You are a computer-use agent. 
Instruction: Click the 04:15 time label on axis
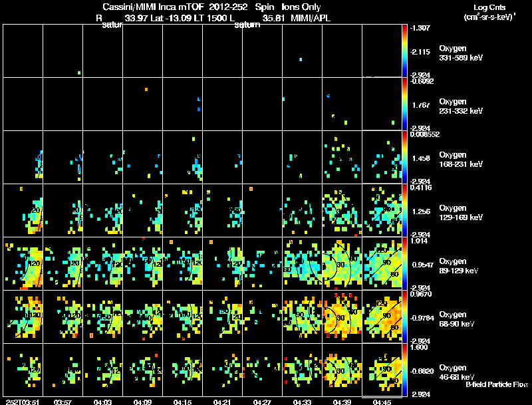pos(182,402)
